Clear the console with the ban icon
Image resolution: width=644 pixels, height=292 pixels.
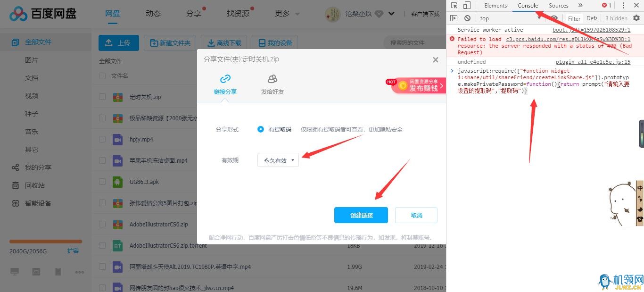coord(467,18)
